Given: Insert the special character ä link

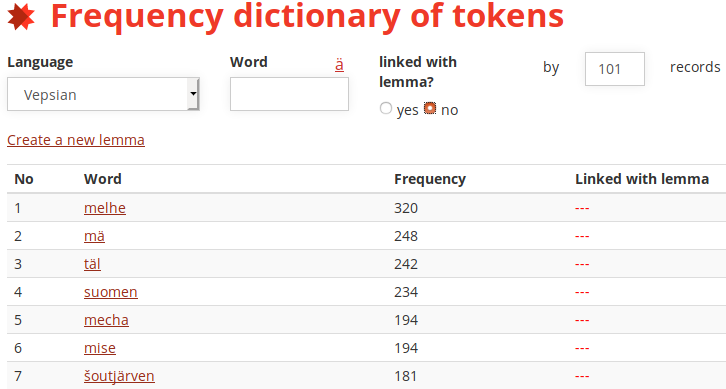Looking at the screenshot, I should 339,65.
